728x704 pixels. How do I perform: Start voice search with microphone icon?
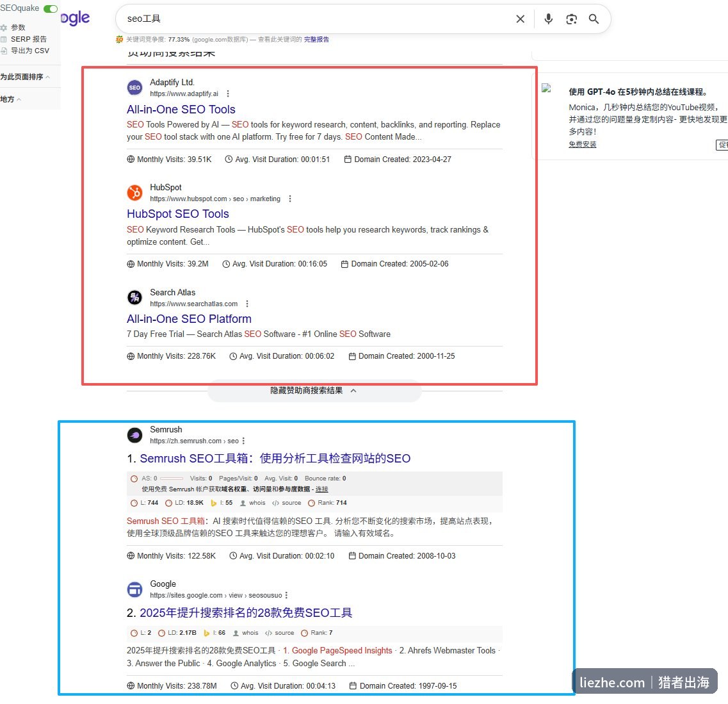pyautogui.click(x=548, y=19)
